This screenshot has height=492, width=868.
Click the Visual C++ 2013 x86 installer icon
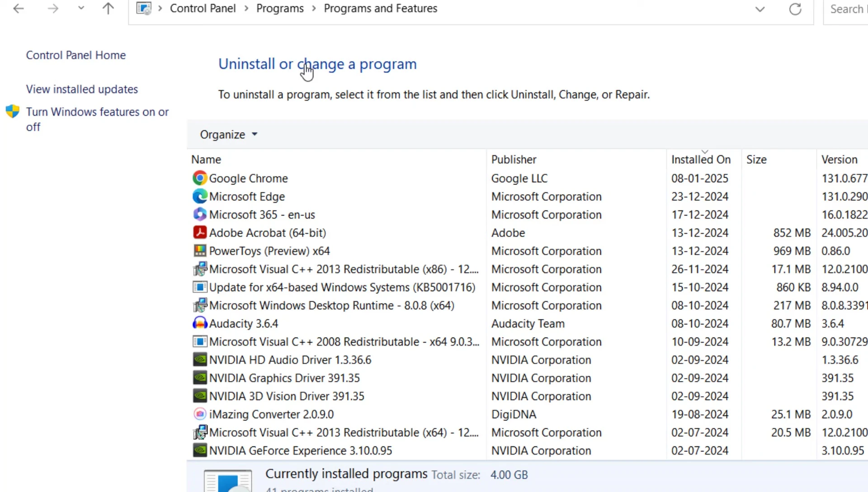(x=200, y=269)
